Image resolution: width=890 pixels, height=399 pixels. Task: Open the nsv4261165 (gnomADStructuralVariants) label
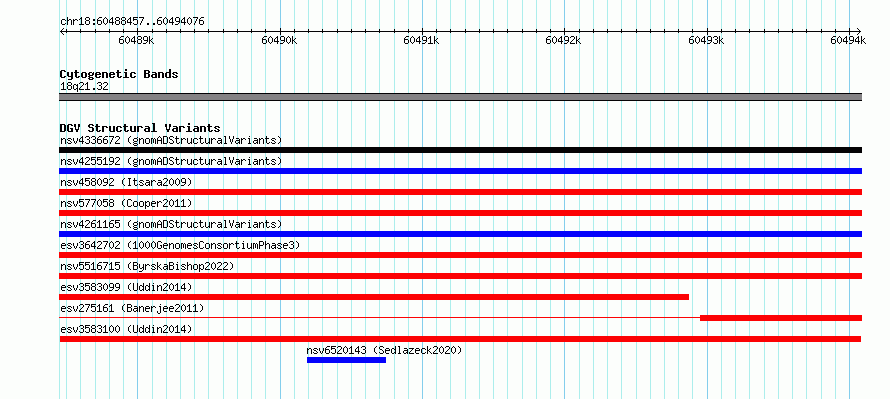(x=171, y=224)
